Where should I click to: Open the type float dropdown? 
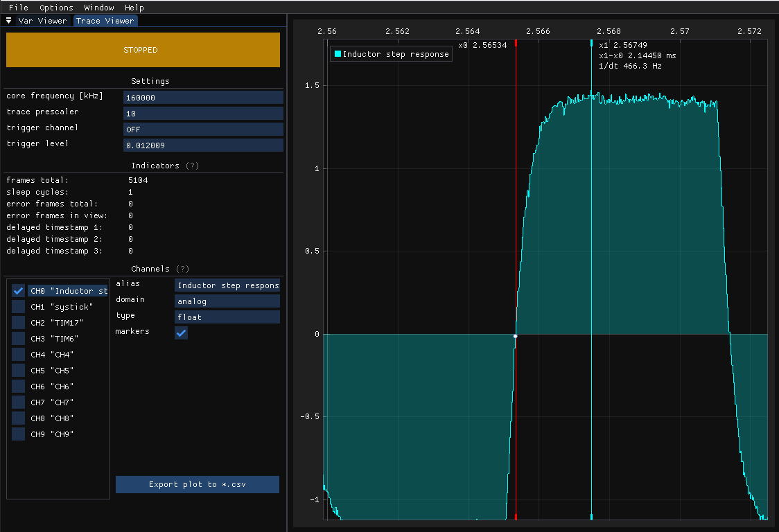point(227,317)
